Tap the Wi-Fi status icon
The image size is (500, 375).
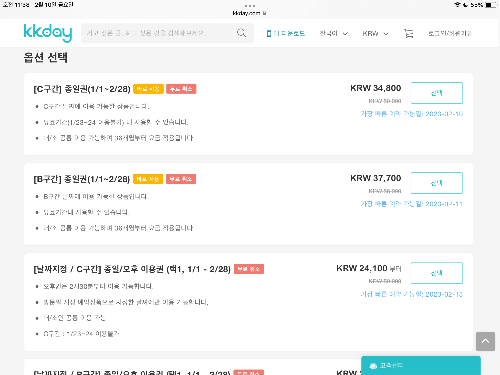click(x=457, y=5)
